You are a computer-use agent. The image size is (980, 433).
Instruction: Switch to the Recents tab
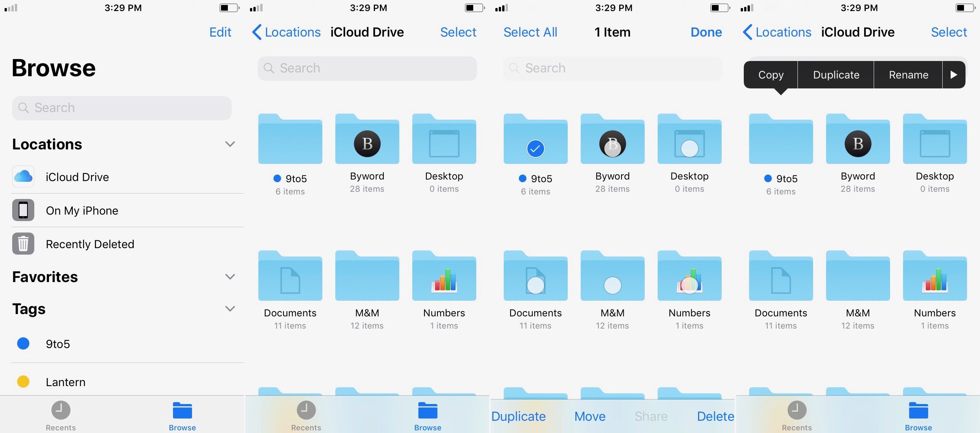point(306,415)
